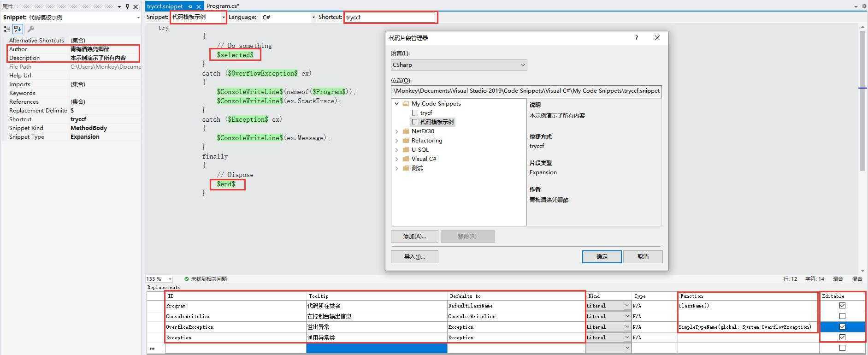Select Help Url property row
The height and width of the screenshot is (355, 868).
point(74,76)
